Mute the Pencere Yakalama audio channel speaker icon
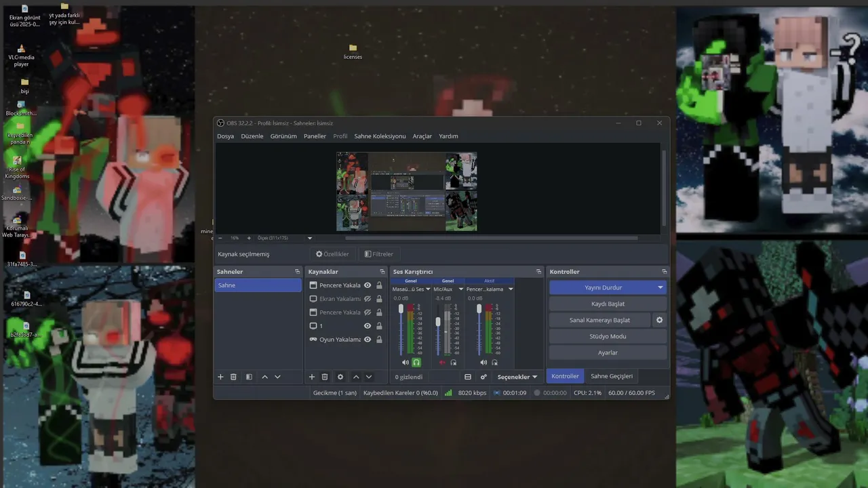Screen dimensions: 868x488 (x=484, y=363)
